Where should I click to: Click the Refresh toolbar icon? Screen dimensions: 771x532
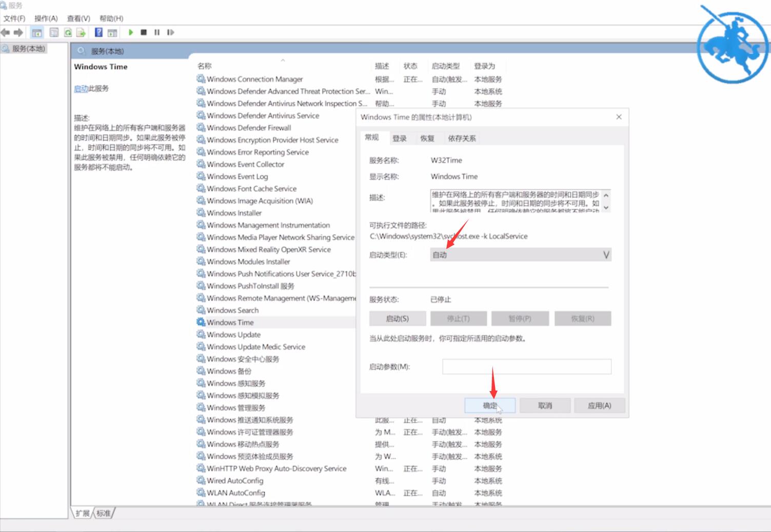68,32
